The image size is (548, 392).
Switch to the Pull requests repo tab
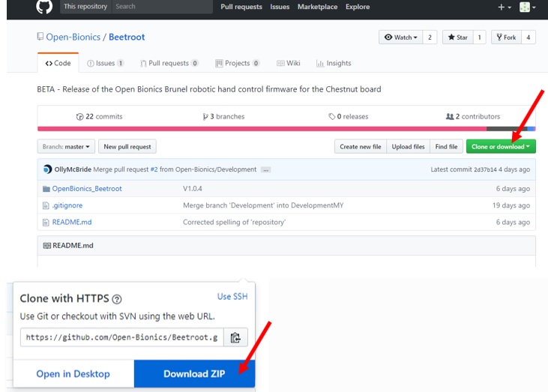(169, 63)
